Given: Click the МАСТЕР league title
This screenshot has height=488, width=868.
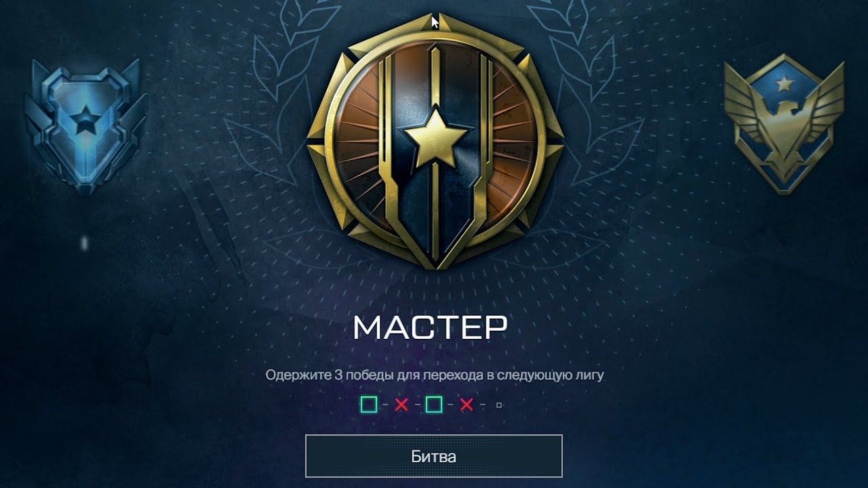Looking at the screenshot, I should click(431, 328).
